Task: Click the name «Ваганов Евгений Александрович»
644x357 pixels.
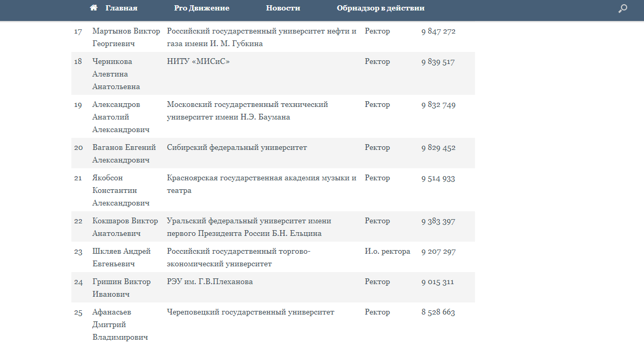Action: [124, 154]
